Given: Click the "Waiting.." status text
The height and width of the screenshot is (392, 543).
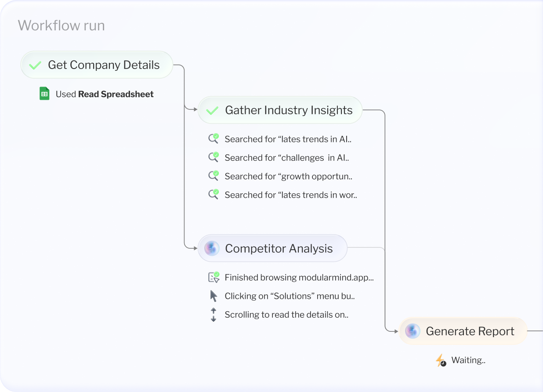Looking at the screenshot, I should click(469, 360).
